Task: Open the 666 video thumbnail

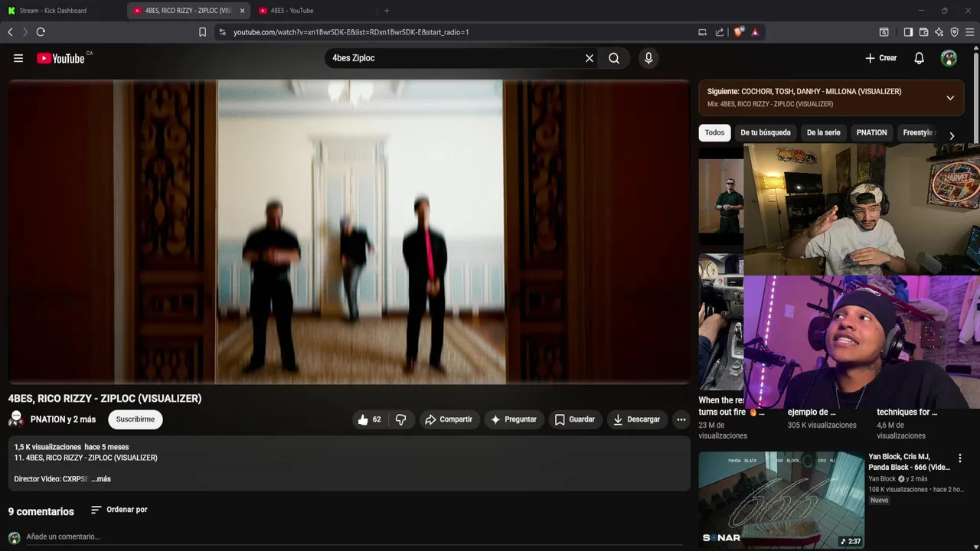Action: pos(781,499)
